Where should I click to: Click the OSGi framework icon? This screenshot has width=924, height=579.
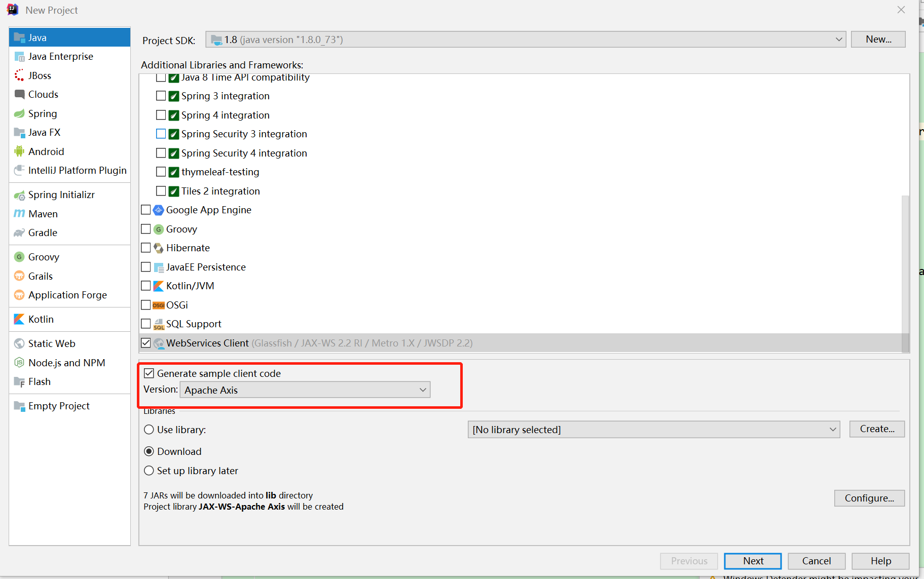pyautogui.click(x=159, y=305)
